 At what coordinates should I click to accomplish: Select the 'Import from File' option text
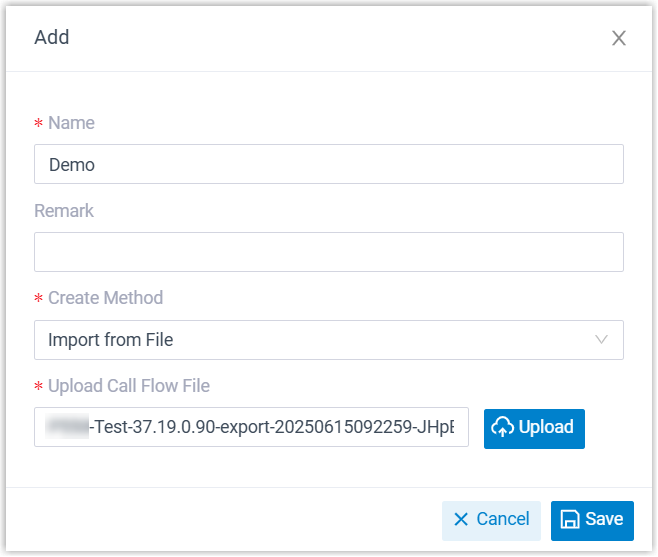(111, 340)
